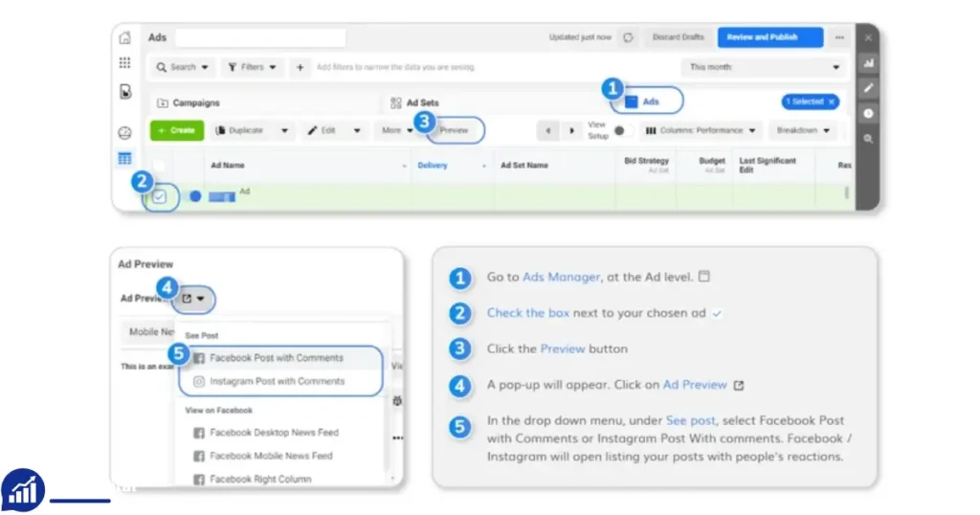Click the Ad Sets grid icon
The width and height of the screenshot is (980, 515).
(395, 102)
